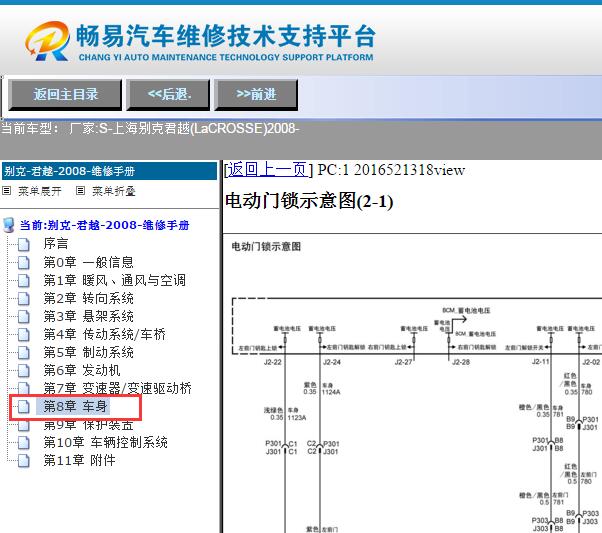Open 第6章 发动机
The height and width of the screenshot is (533, 602).
[x=82, y=371]
